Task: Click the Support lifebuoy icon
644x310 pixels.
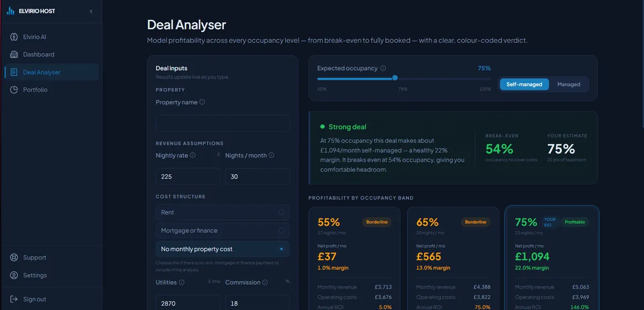Action: click(14, 258)
